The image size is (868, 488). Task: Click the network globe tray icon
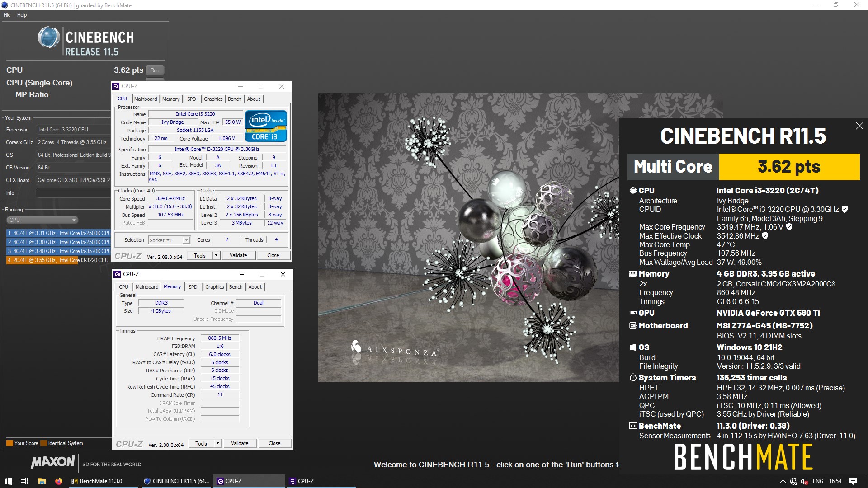click(x=793, y=481)
